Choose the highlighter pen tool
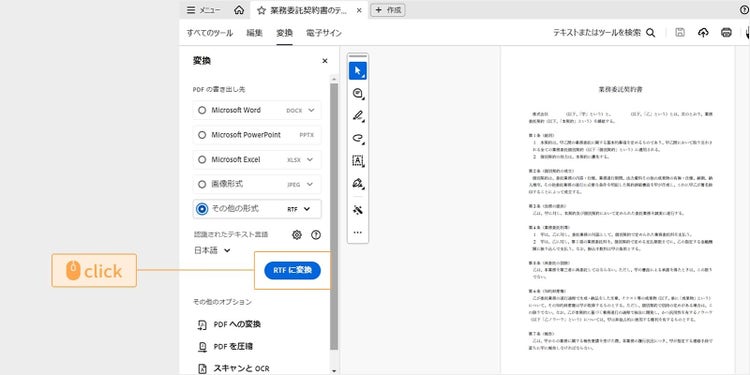Image resolution: width=750 pixels, height=375 pixels. (358, 116)
